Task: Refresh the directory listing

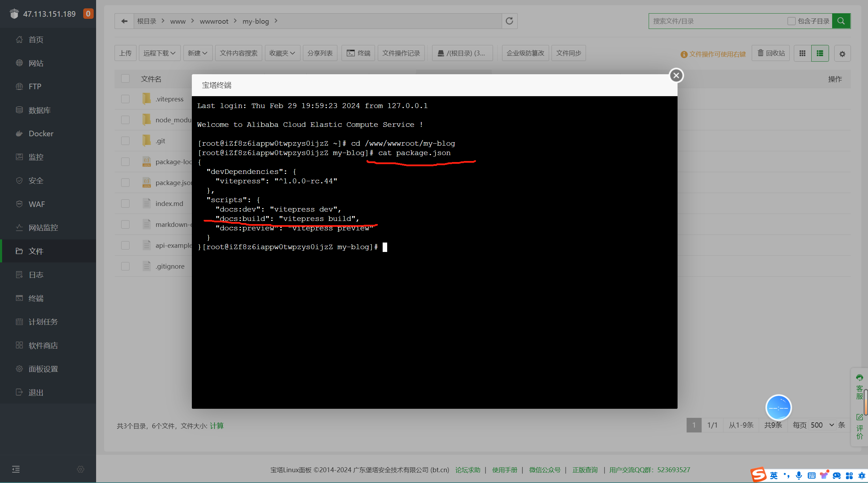Action: click(x=509, y=21)
